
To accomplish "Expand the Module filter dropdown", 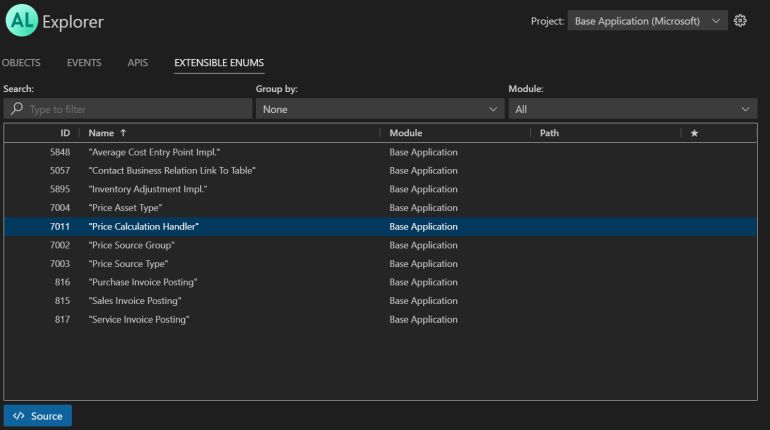I will [632, 109].
